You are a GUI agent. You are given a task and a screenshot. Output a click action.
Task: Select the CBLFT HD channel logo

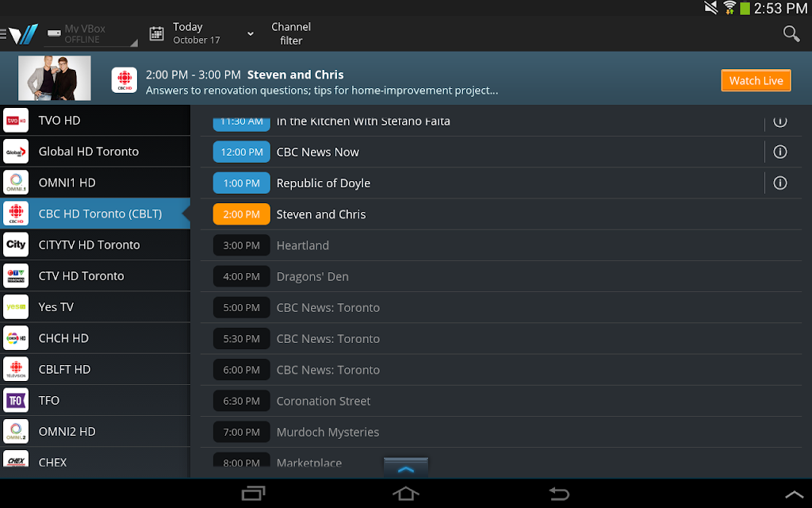(x=16, y=369)
